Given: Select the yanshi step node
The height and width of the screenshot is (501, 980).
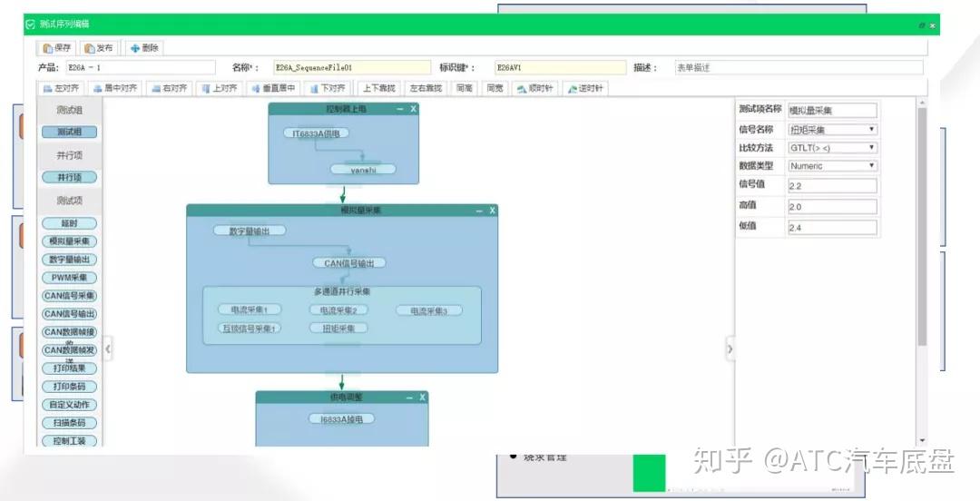Looking at the screenshot, I should click(x=363, y=170).
